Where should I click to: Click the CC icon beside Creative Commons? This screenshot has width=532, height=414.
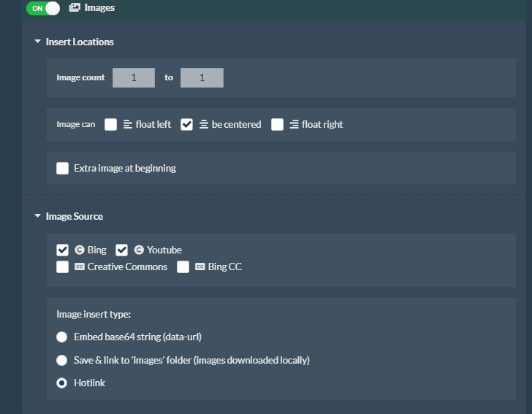point(80,267)
